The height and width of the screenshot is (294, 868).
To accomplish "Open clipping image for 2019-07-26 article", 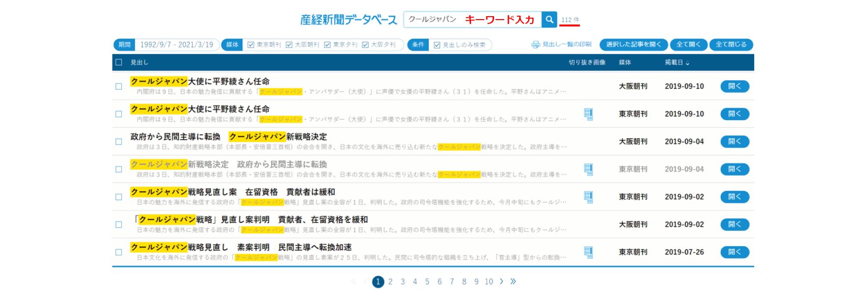I will (588, 252).
